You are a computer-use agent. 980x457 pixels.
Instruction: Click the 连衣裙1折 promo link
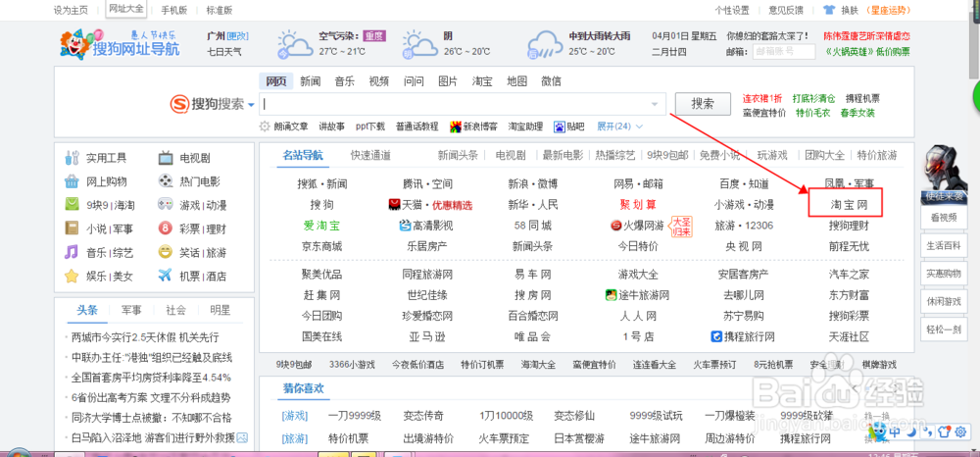[x=761, y=98]
